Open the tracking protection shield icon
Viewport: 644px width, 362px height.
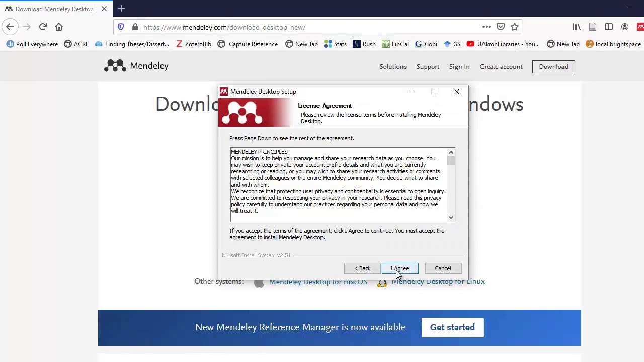coord(121,27)
